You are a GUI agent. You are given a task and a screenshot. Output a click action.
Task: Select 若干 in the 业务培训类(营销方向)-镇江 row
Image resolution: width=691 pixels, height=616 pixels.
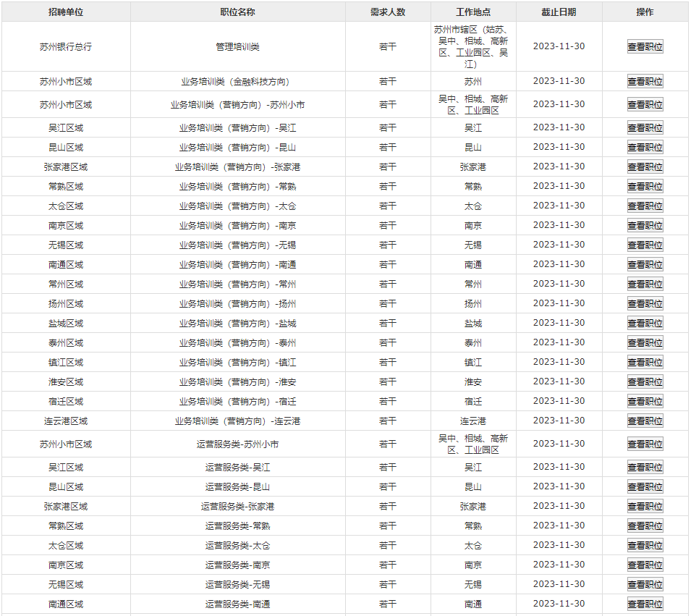pyautogui.click(x=387, y=363)
